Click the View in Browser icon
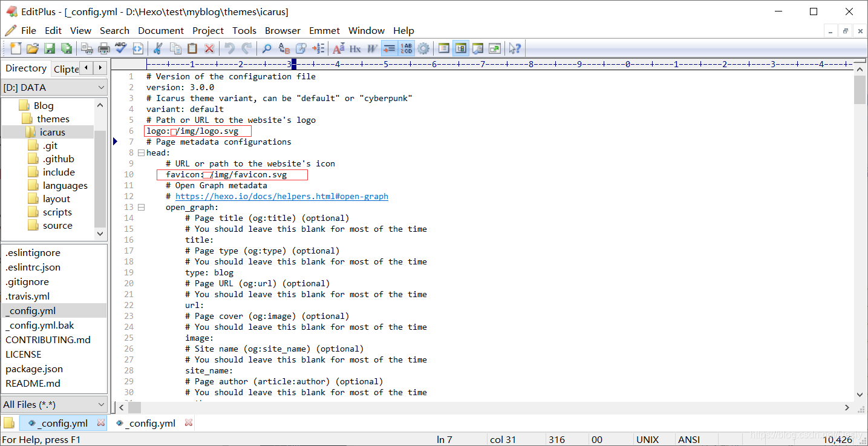 coord(138,48)
